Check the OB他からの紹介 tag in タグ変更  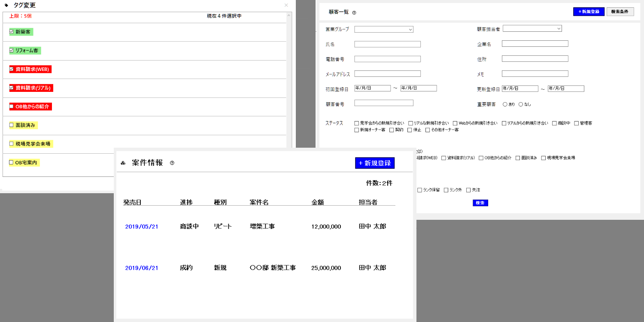pyautogui.click(x=12, y=106)
